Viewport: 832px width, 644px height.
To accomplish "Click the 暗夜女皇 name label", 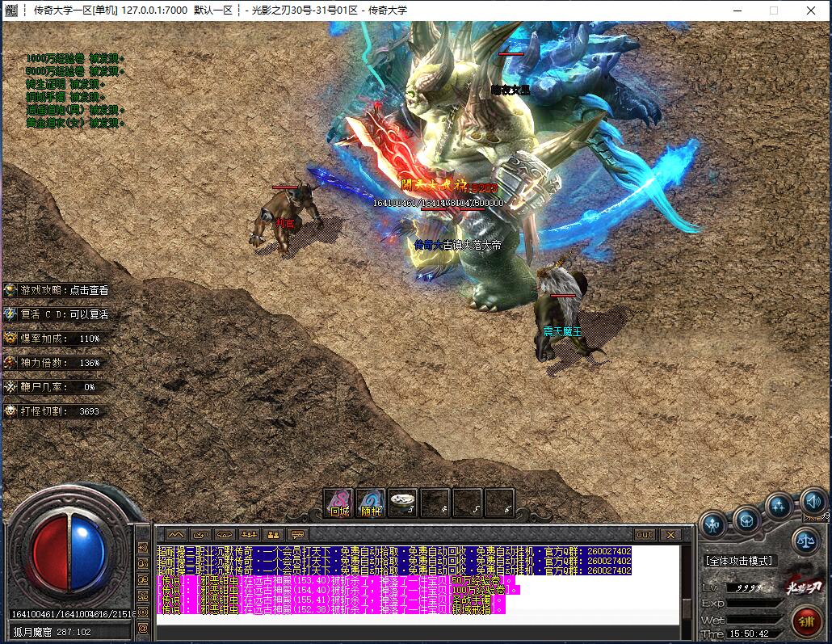I will (510, 90).
